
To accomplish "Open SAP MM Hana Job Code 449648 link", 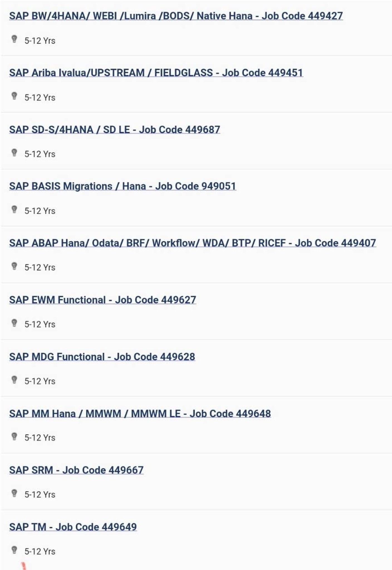I will [x=140, y=414].
